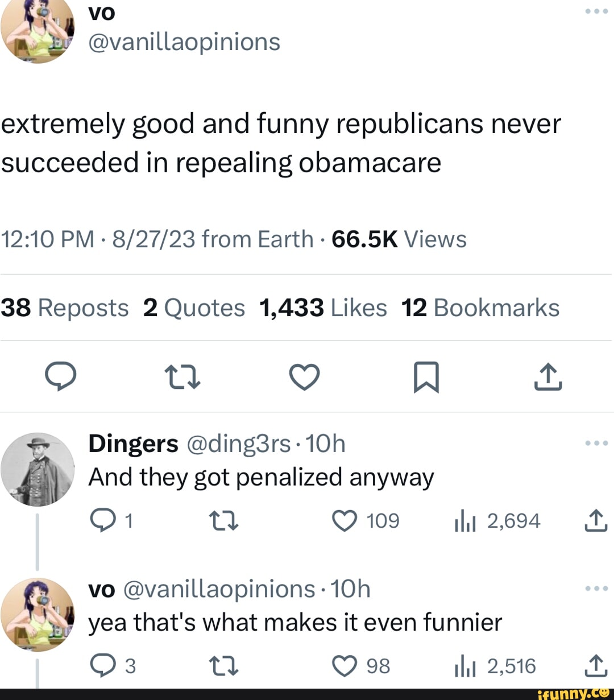Open the share icon on vo's reply
The width and height of the screenshot is (614, 700).
tap(596, 664)
